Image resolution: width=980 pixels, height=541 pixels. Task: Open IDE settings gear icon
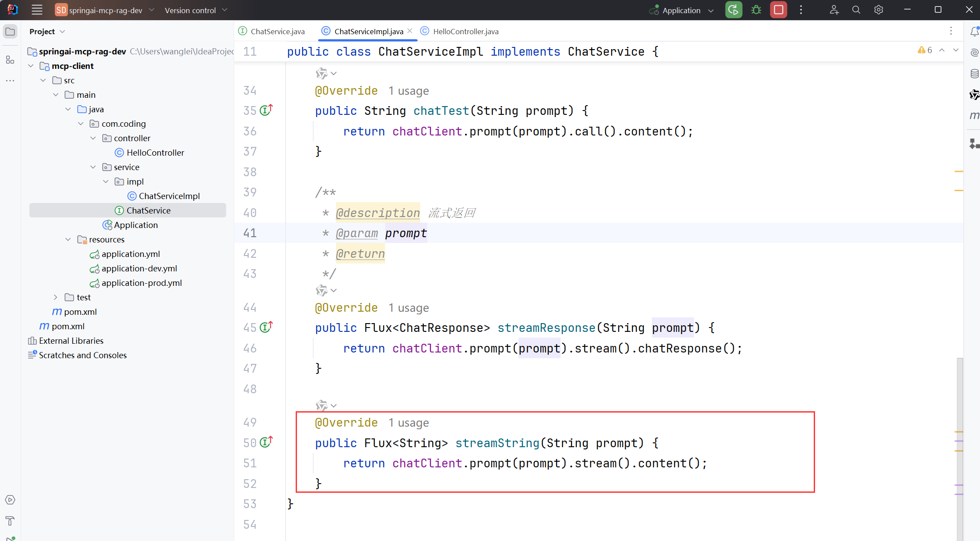point(878,10)
